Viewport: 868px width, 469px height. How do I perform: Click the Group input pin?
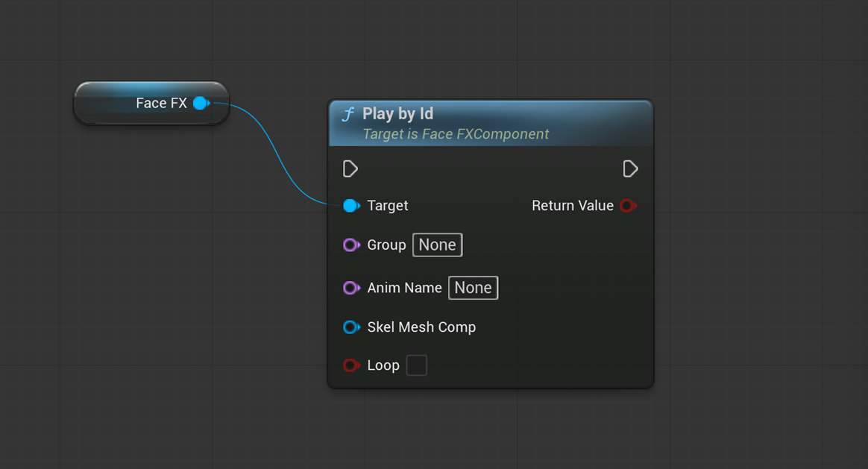tap(351, 245)
